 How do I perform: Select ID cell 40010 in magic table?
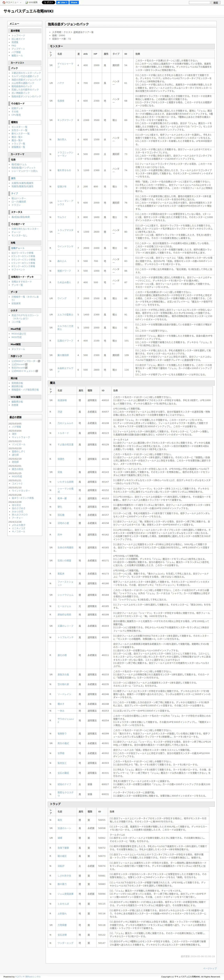pos(105,400)
